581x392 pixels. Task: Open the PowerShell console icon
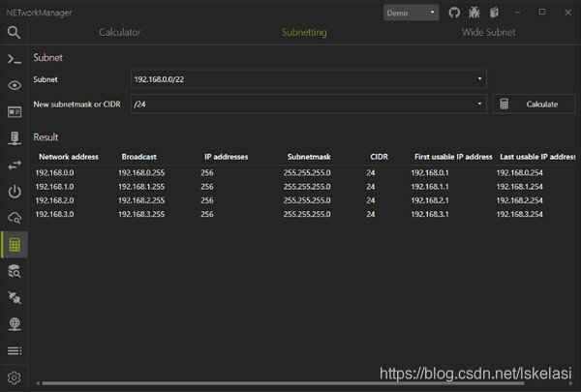pos(15,59)
